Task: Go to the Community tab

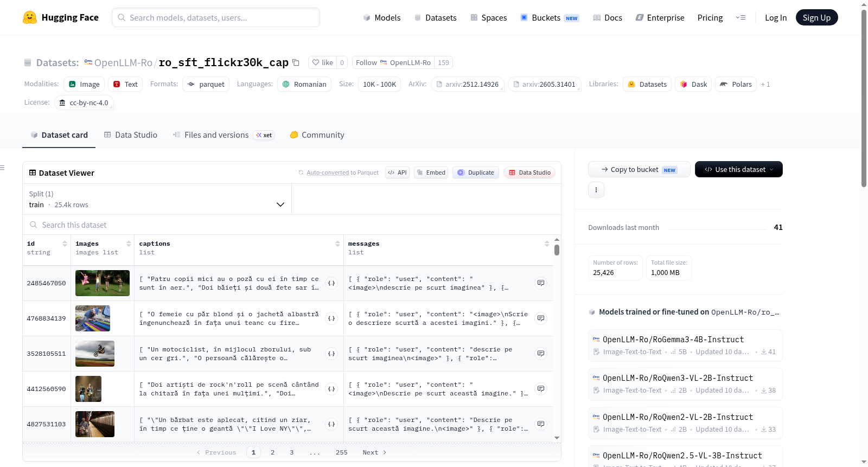Action: point(317,135)
